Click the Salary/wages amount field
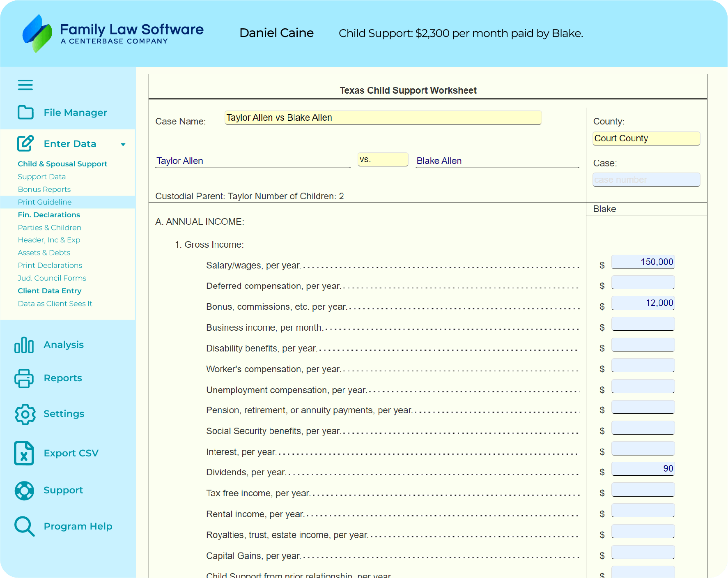The height and width of the screenshot is (578, 728). (x=643, y=262)
